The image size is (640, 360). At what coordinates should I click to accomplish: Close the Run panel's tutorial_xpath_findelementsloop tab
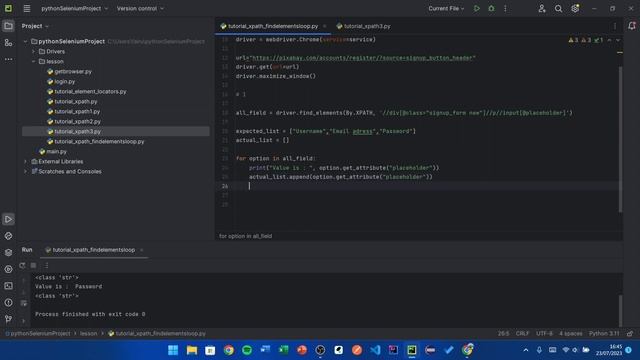point(141,250)
